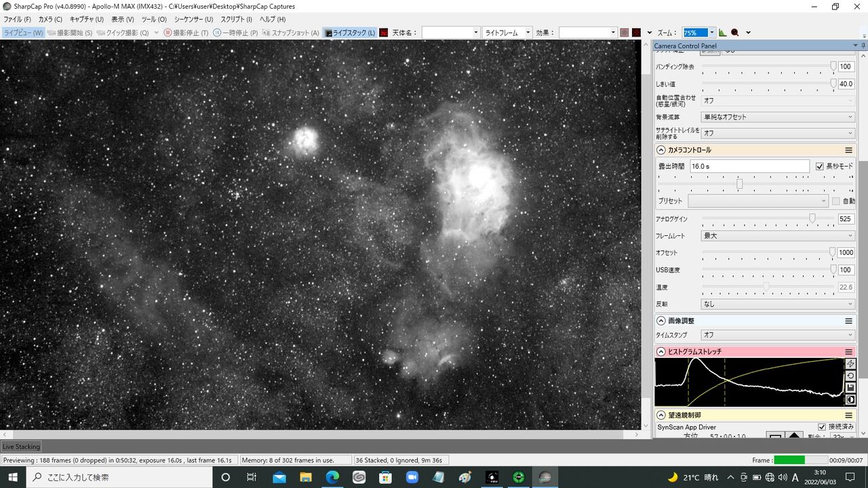Image resolution: width=868 pixels, height=488 pixels.
Task: Open the Zoom app from the taskbar
Action: [x=412, y=477]
